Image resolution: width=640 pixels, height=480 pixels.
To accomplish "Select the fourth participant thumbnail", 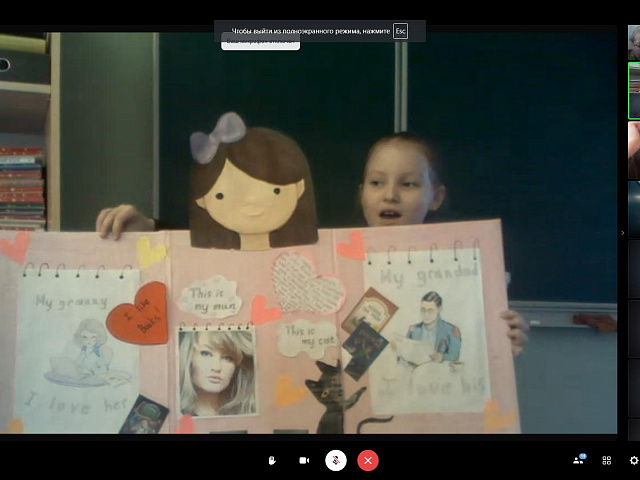I will point(634,209).
